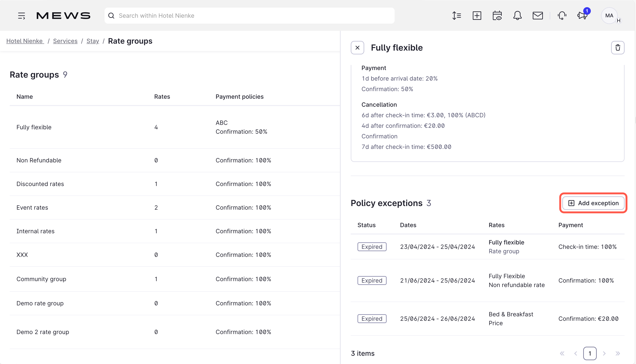Jump to the last page of exceptions

tap(618, 353)
